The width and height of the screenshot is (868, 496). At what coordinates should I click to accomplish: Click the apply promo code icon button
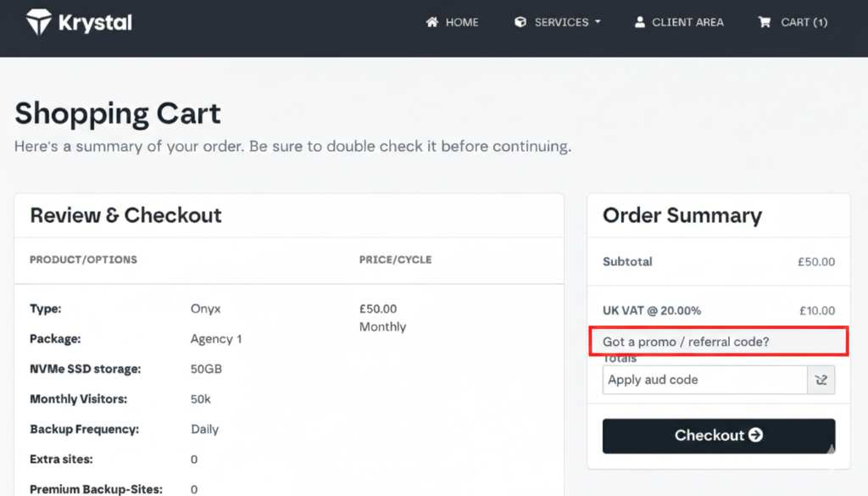pos(821,380)
